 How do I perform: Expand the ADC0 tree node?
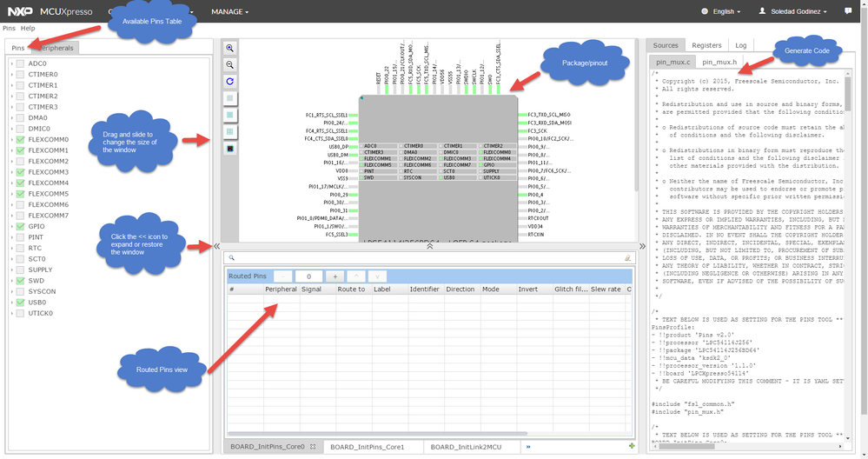(x=11, y=63)
